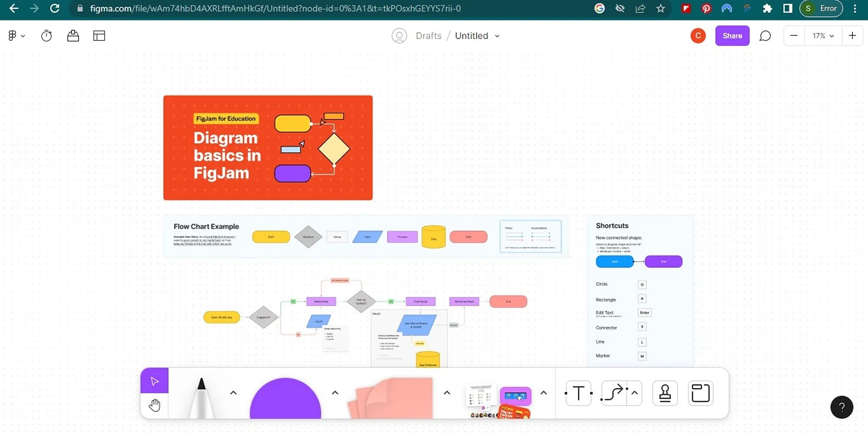
Task: Expand the connector tool options chevron
Action: tap(635, 393)
